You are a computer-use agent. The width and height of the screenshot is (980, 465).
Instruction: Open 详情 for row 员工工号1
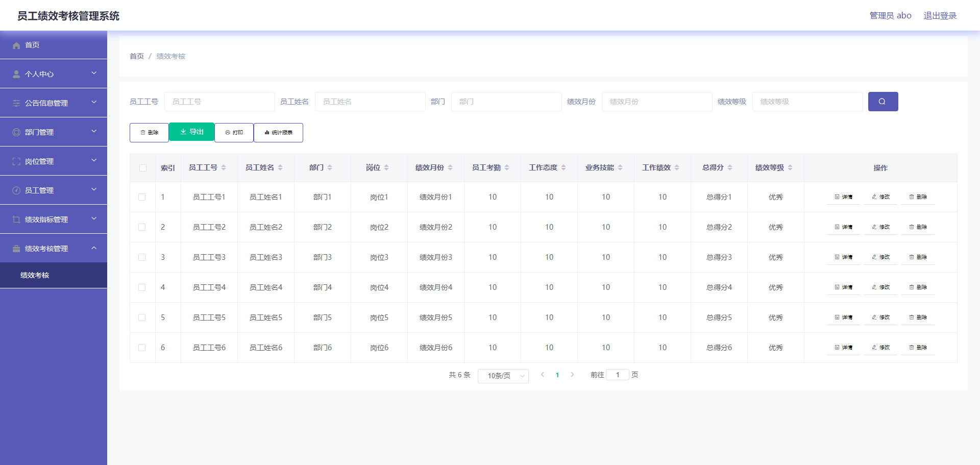(x=843, y=197)
